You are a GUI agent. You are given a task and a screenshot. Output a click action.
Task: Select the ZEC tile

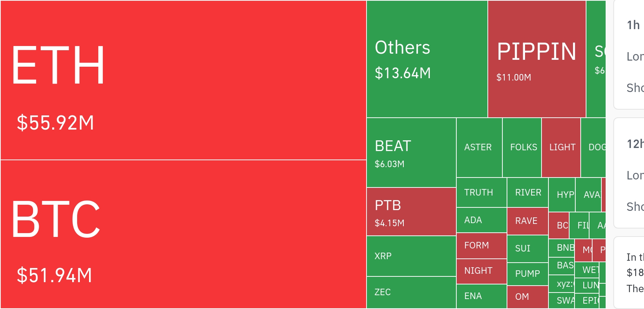pos(411,292)
